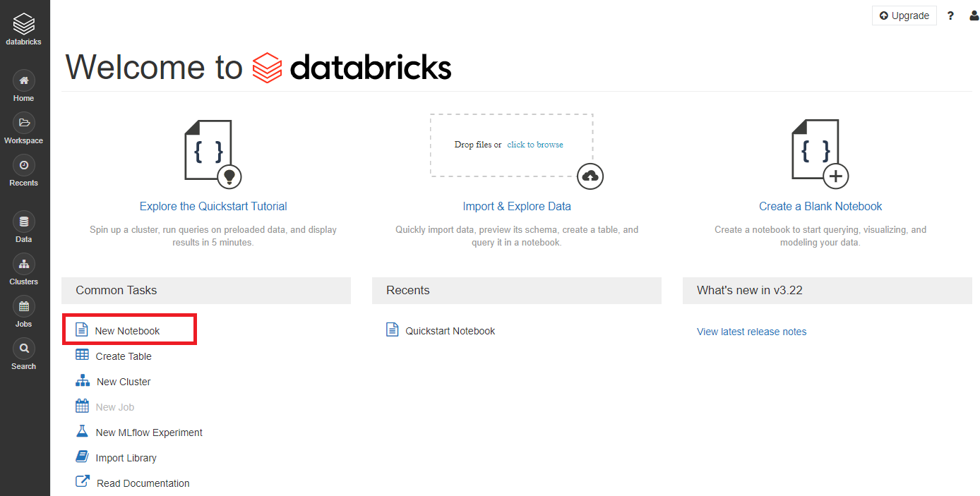Viewport: 980px width, 496px height.
Task: Click 'Create a notebook to start querying' text
Action: point(820,236)
